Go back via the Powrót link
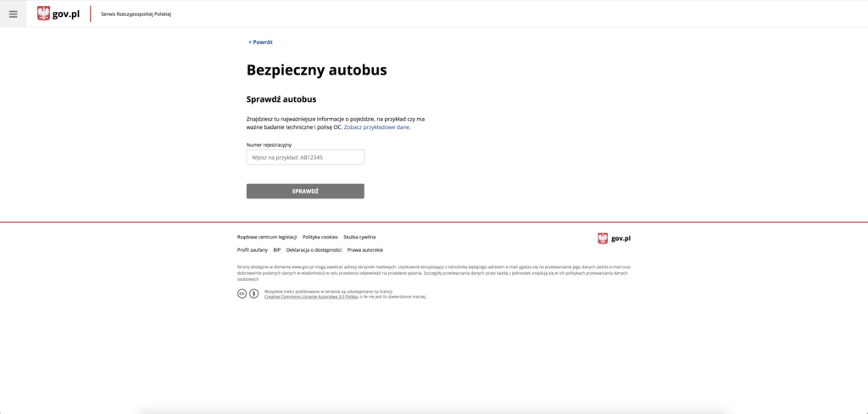Screen dimensions: 868x414 (260, 42)
